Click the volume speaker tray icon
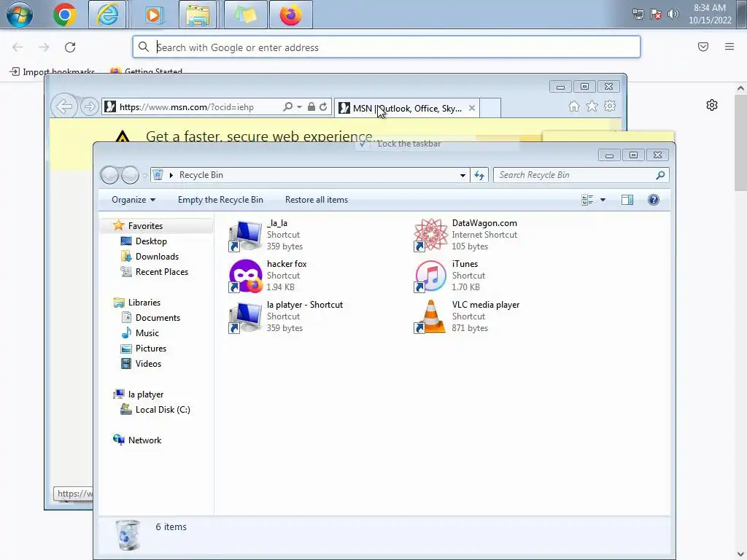 [673, 15]
